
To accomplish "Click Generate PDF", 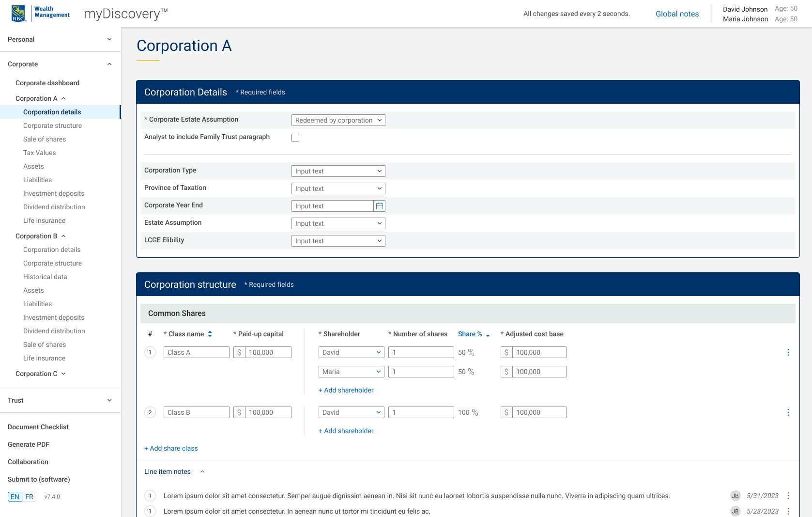I will (x=29, y=444).
